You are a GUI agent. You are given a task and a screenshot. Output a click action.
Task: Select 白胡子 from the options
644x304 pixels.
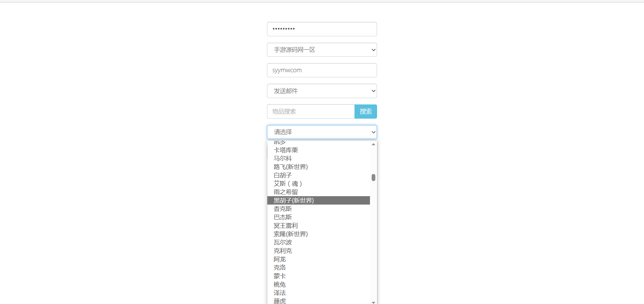(283, 175)
